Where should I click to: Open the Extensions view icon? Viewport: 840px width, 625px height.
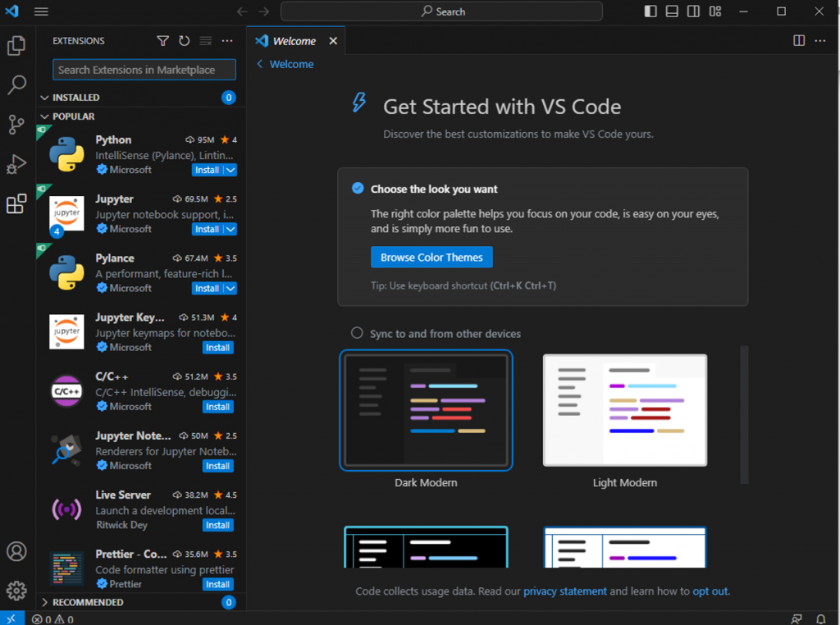(16, 203)
